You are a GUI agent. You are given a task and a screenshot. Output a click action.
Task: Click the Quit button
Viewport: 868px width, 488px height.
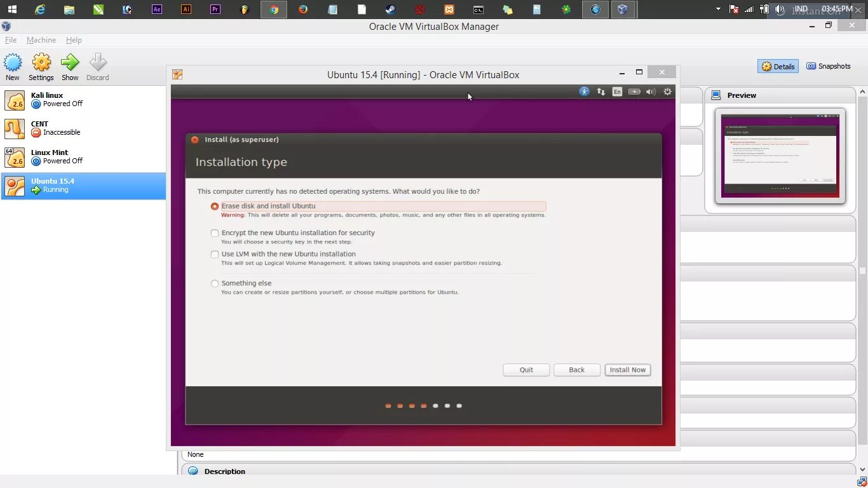(526, 370)
